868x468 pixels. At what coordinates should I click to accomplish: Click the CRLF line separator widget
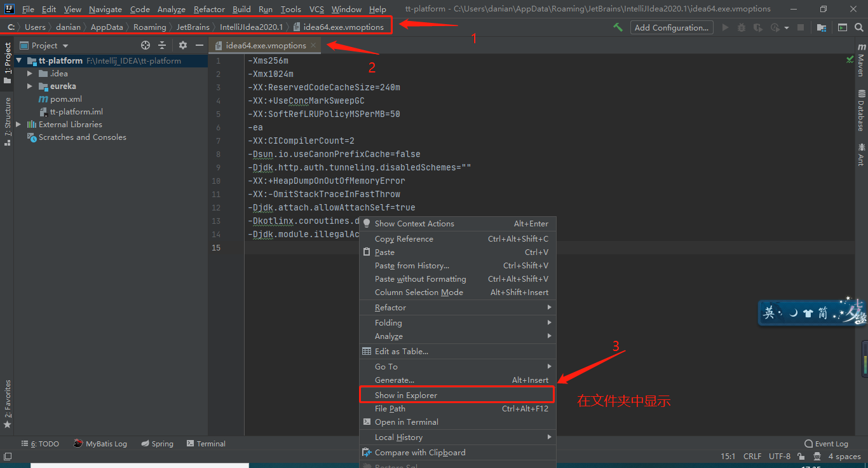(x=752, y=457)
